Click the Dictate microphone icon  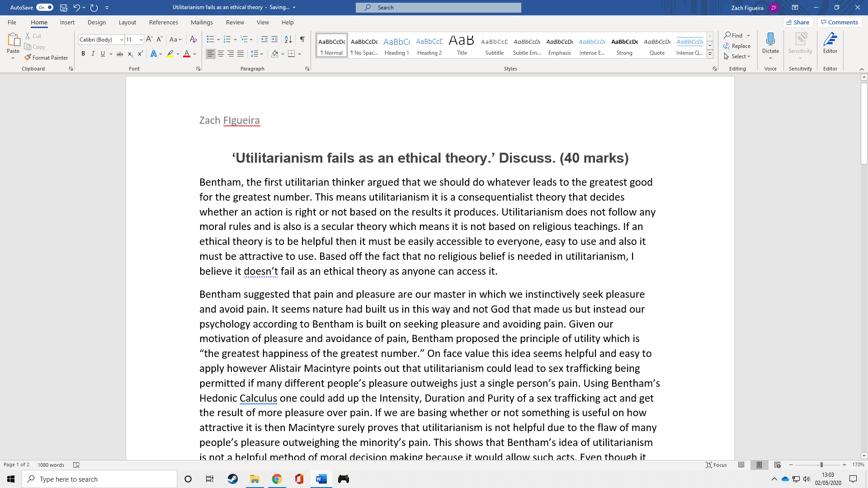tap(771, 39)
